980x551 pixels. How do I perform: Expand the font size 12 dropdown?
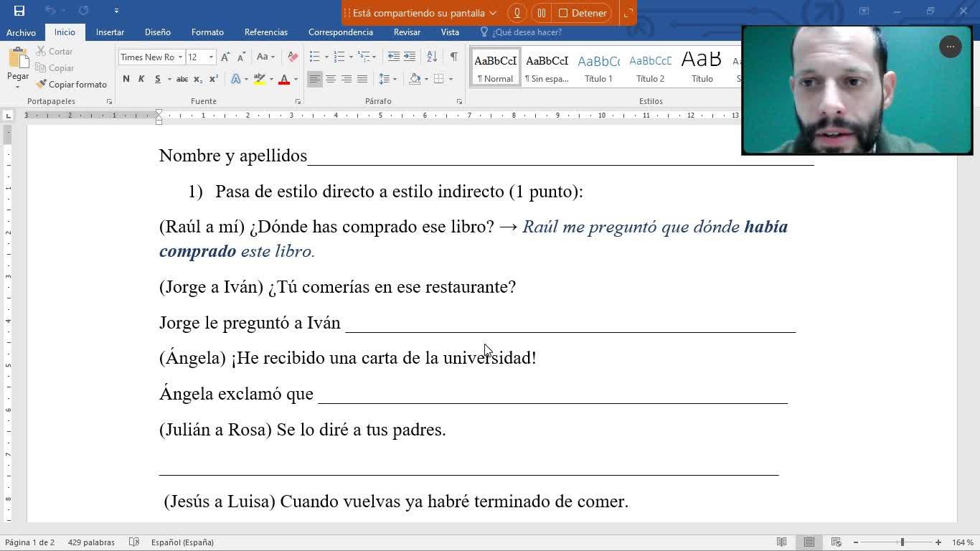click(x=211, y=57)
